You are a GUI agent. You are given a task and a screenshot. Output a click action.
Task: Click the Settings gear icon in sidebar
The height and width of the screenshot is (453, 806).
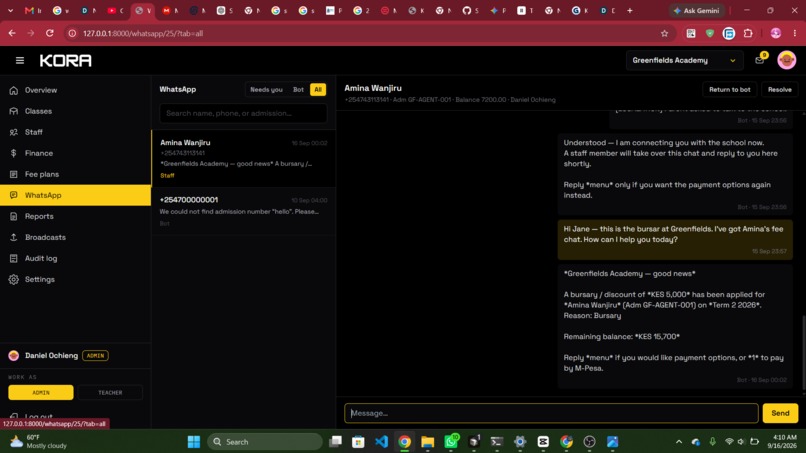[x=14, y=280]
